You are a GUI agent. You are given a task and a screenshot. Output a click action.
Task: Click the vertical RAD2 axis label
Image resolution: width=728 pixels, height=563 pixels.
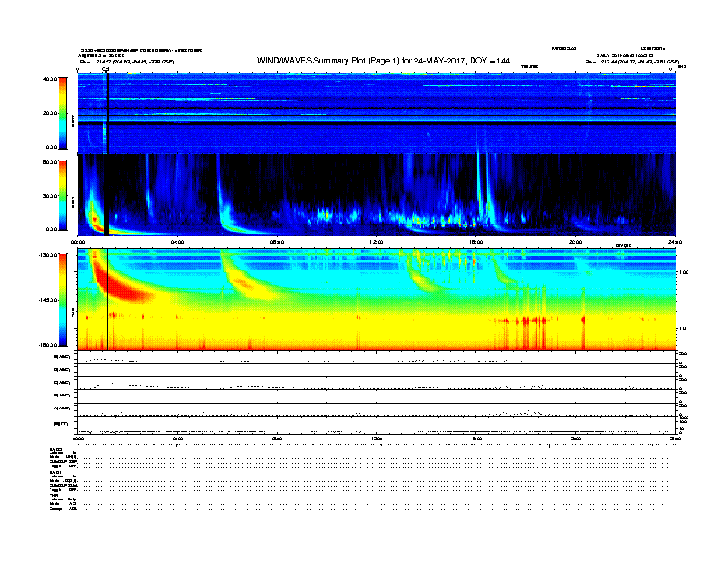point(74,121)
